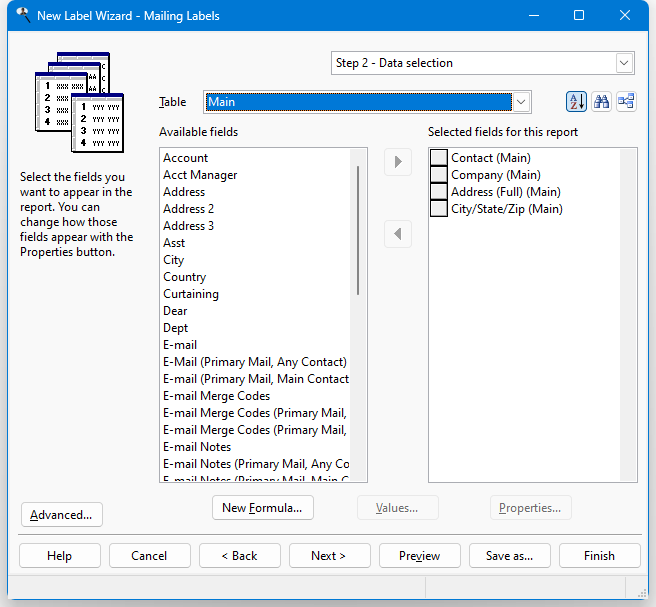Maximize the New Label Wizard window
The image size is (656, 607).
pyautogui.click(x=579, y=15)
